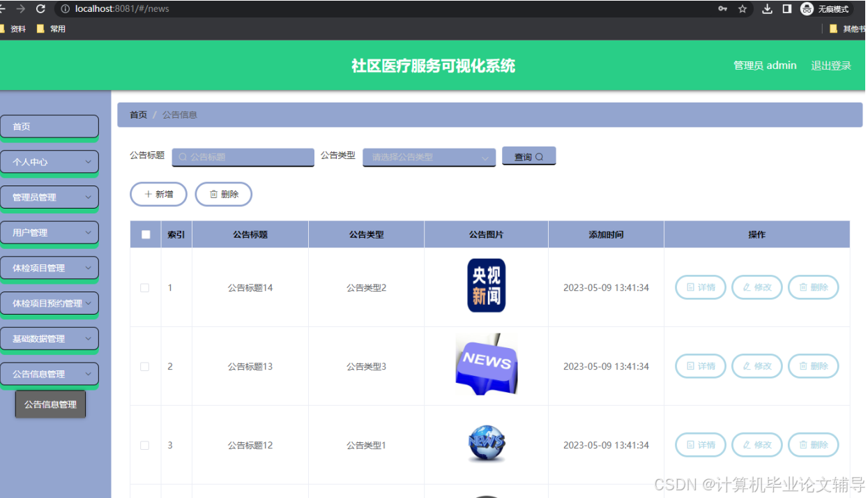Expand the 体检项目管理 sidebar menu
This screenshot has height=498, width=868.
(50, 268)
